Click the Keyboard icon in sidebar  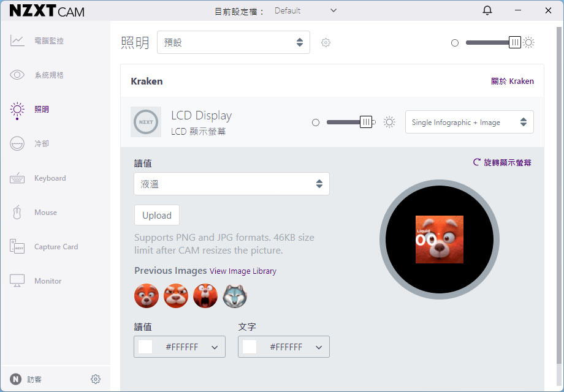[17, 178]
